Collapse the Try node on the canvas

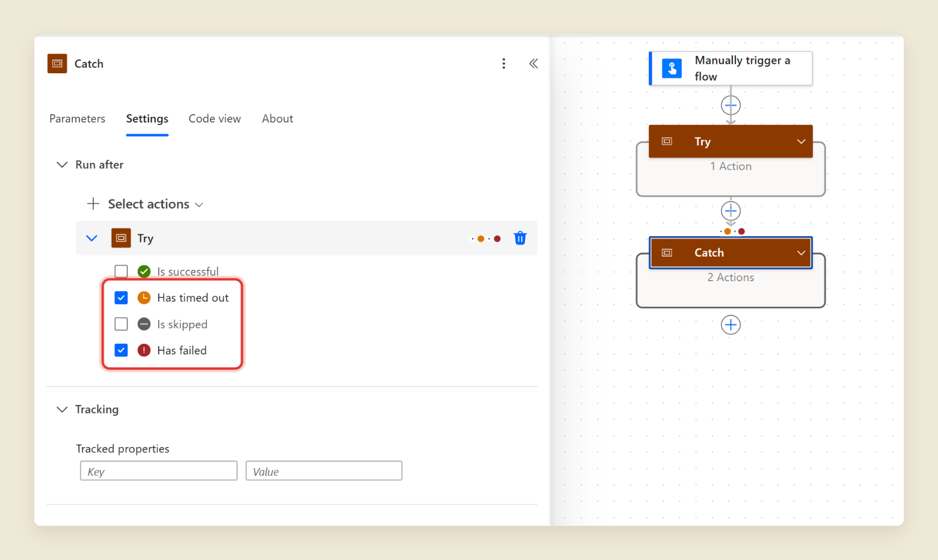point(801,142)
